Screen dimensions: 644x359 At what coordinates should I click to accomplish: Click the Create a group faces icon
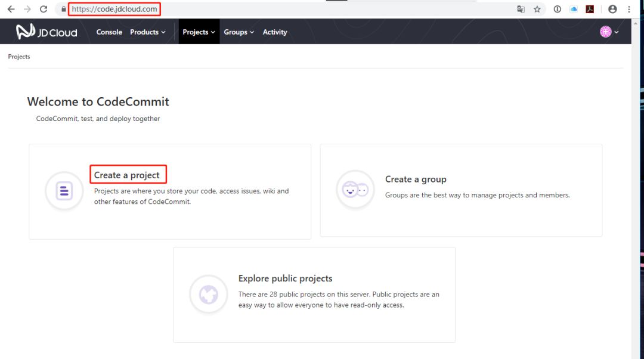point(355,190)
